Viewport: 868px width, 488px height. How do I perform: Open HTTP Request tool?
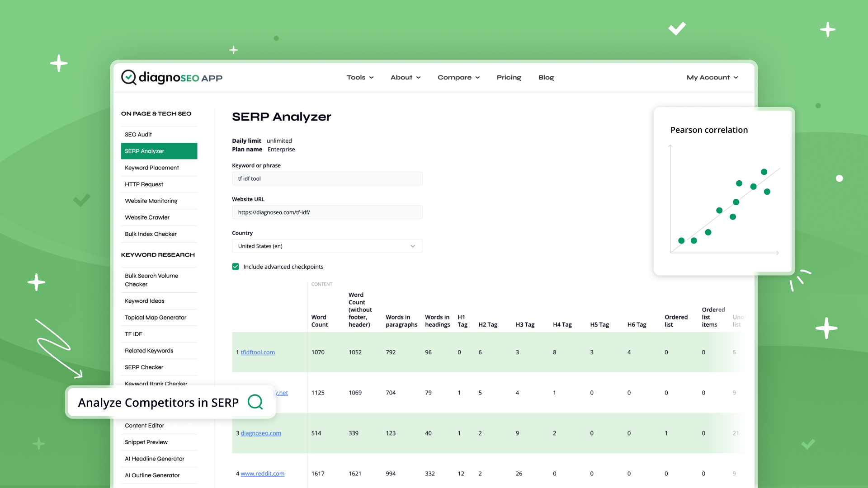click(x=159, y=184)
